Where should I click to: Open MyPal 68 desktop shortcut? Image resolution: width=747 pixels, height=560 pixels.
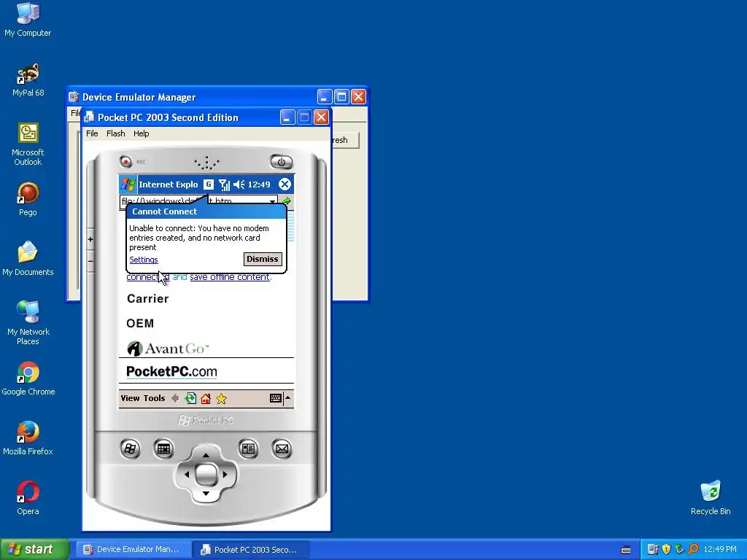tap(28, 80)
